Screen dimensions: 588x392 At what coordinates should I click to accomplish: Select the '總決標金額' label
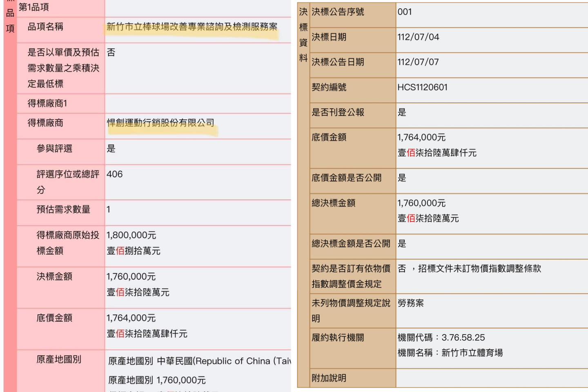point(333,203)
